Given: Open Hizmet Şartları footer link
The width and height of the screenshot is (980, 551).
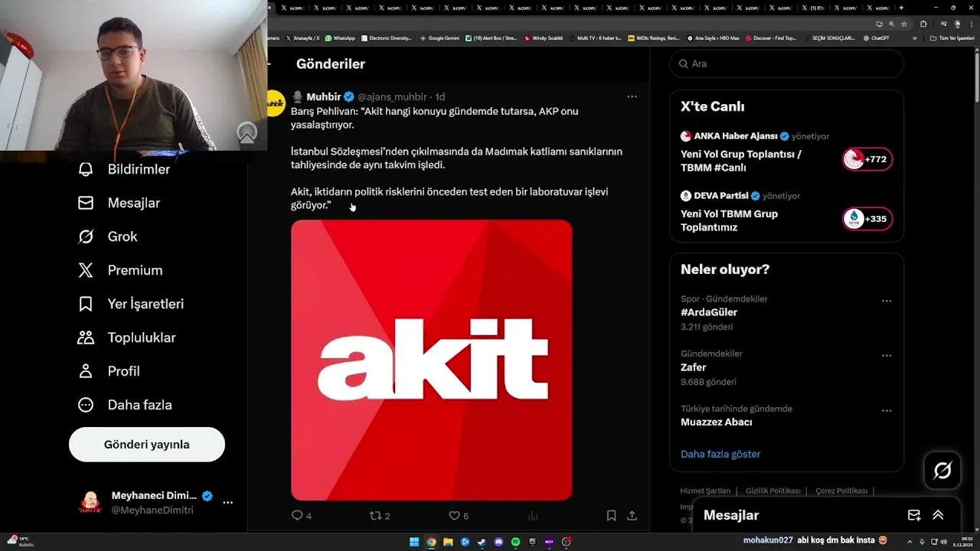Looking at the screenshot, I should coord(705,491).
